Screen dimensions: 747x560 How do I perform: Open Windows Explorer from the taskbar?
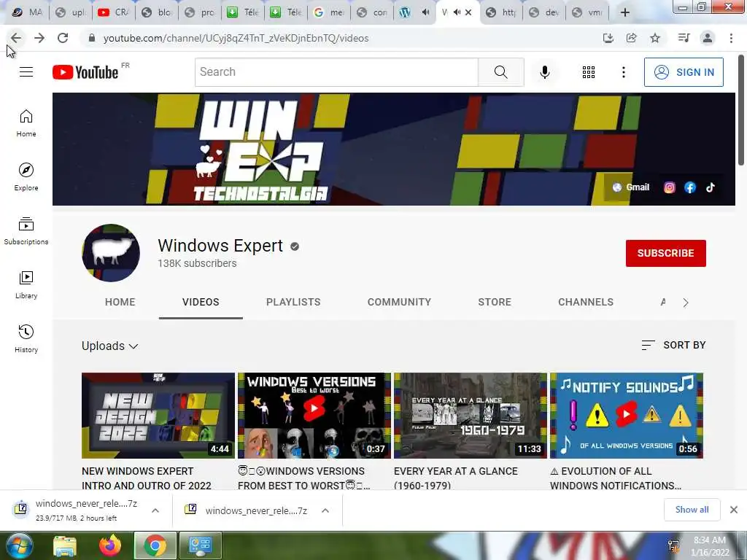pyautogui.click(x=65, y=545)
